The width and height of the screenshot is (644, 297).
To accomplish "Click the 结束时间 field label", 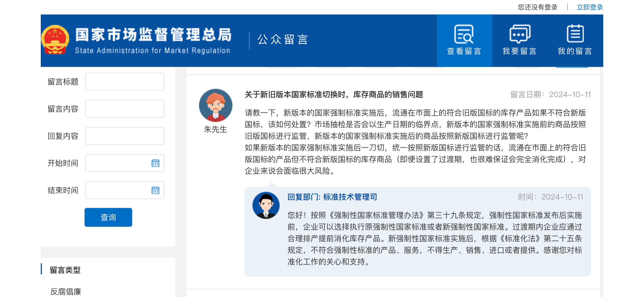I will pyautogui.click(x=63, y=190).
